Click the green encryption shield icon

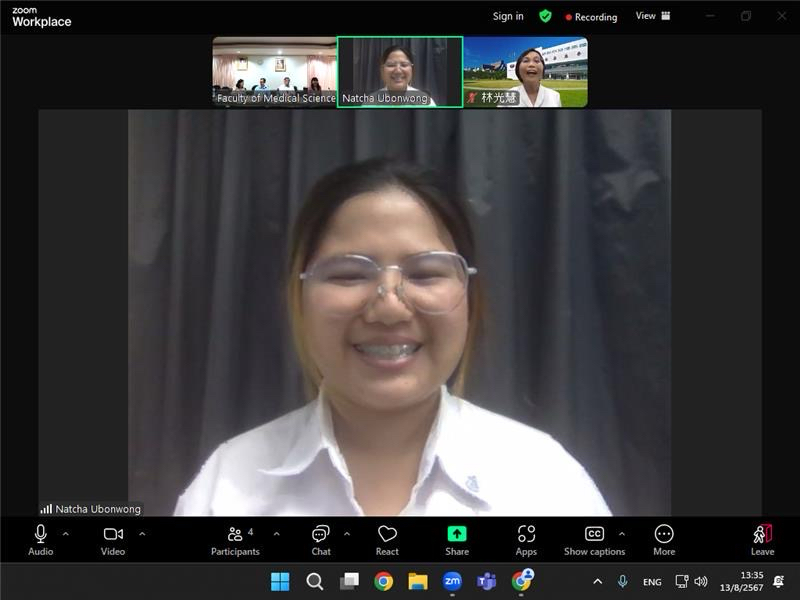pyautogui.click(x=545, y=16)
